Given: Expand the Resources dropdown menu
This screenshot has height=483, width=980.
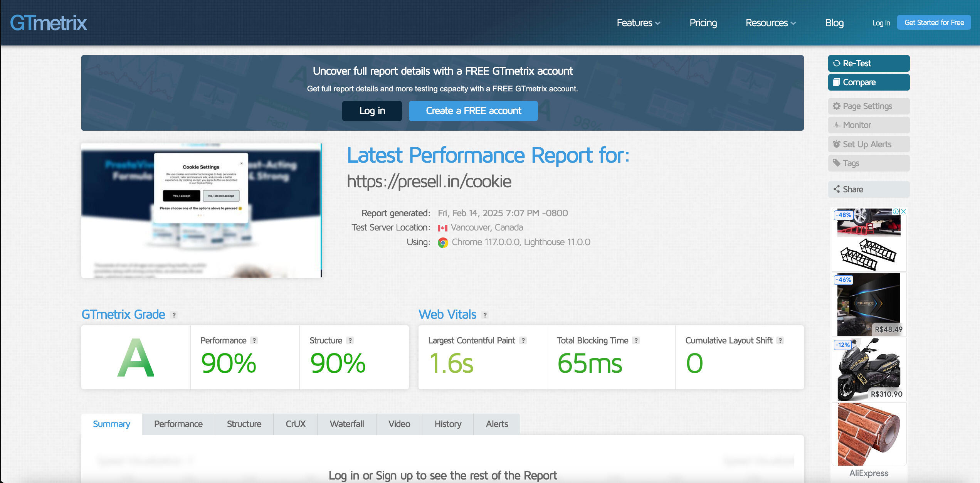Looking at the screenshot, I should [770, 23].
